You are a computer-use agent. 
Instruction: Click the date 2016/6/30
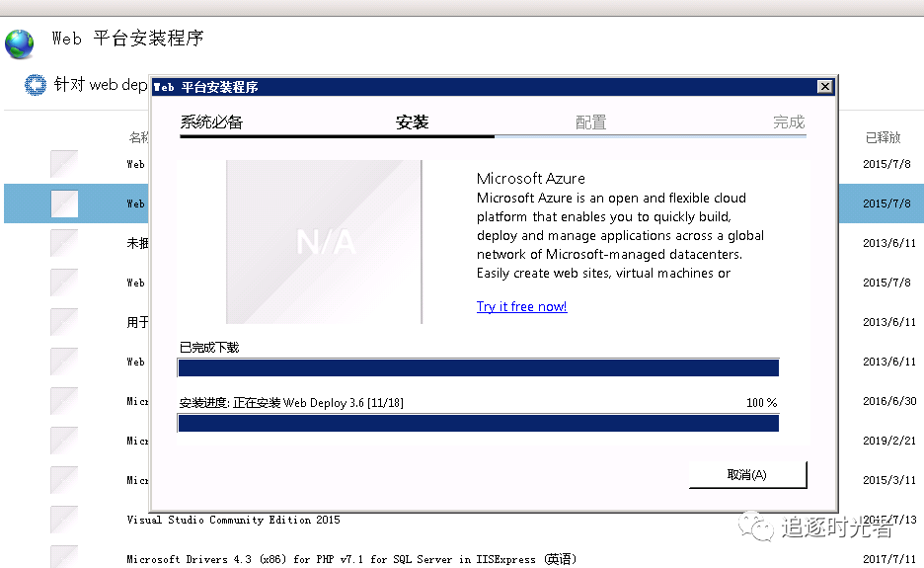click(889, 401)
